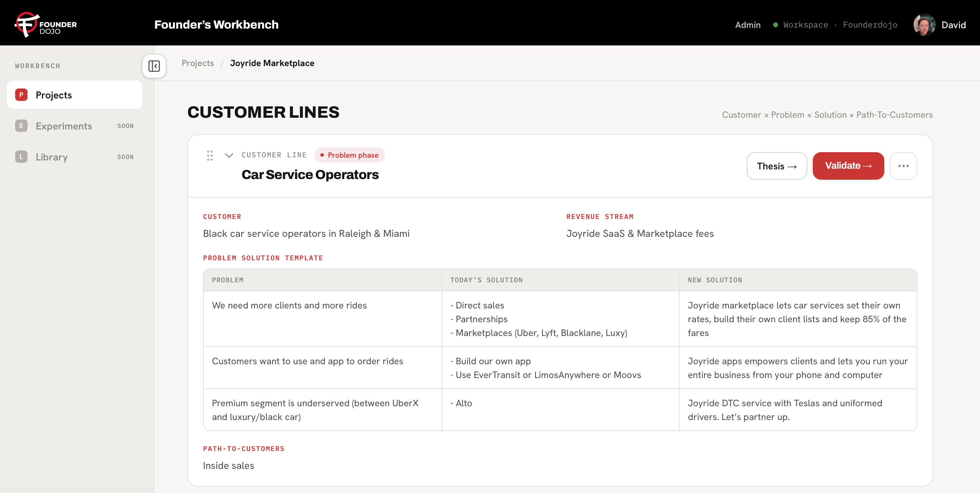980x493 pixels.
Task: Click cell 'Joyride DTC service with Teslas'
Action: click(x=798, y=410)
